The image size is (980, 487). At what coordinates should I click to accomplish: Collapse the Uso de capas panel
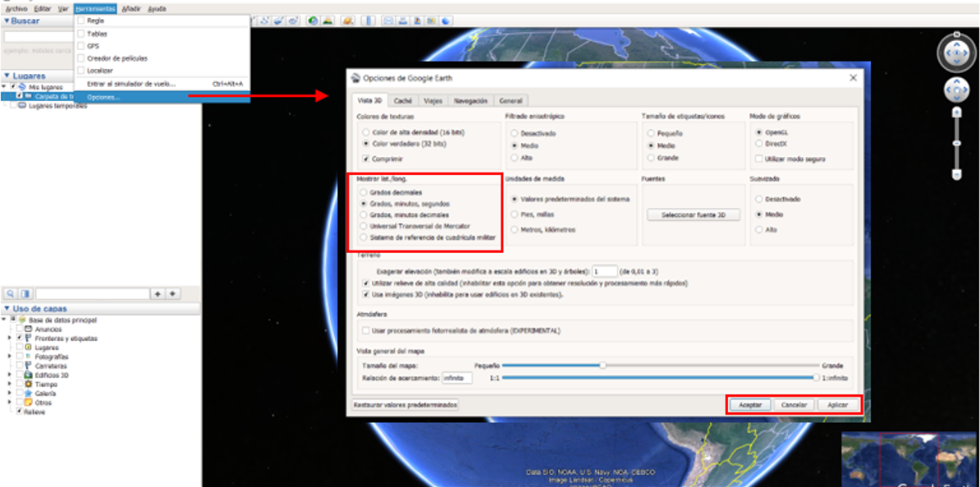point(7,309)
